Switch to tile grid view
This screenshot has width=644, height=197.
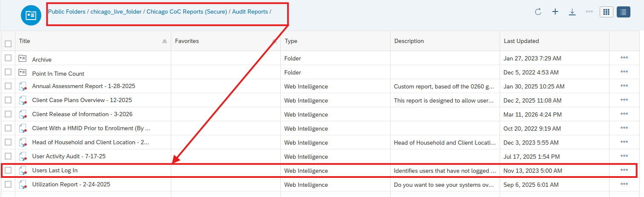click(x=606, y=12)
